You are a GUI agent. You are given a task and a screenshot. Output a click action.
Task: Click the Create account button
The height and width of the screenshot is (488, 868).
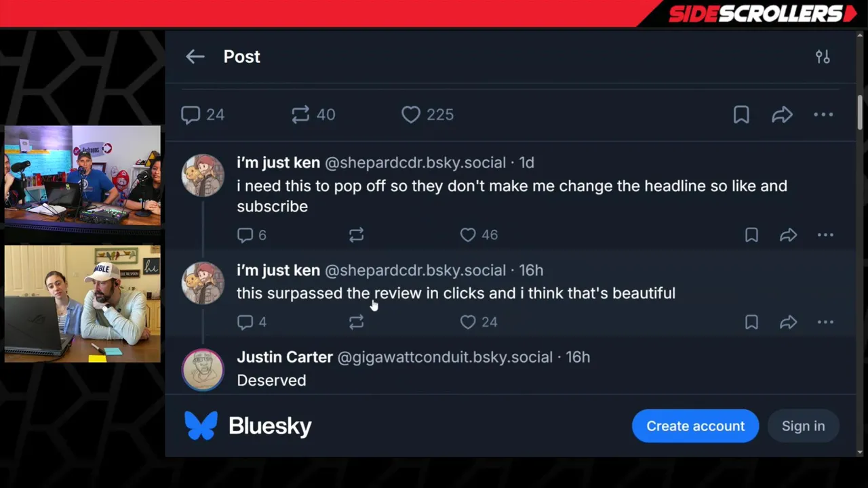point(695,426)
